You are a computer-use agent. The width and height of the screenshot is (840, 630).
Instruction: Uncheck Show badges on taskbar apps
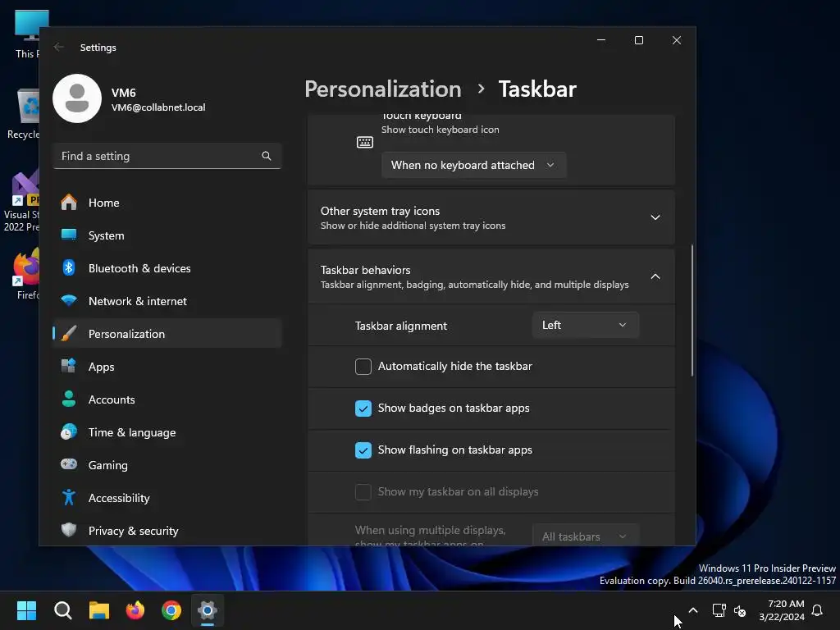363,409
